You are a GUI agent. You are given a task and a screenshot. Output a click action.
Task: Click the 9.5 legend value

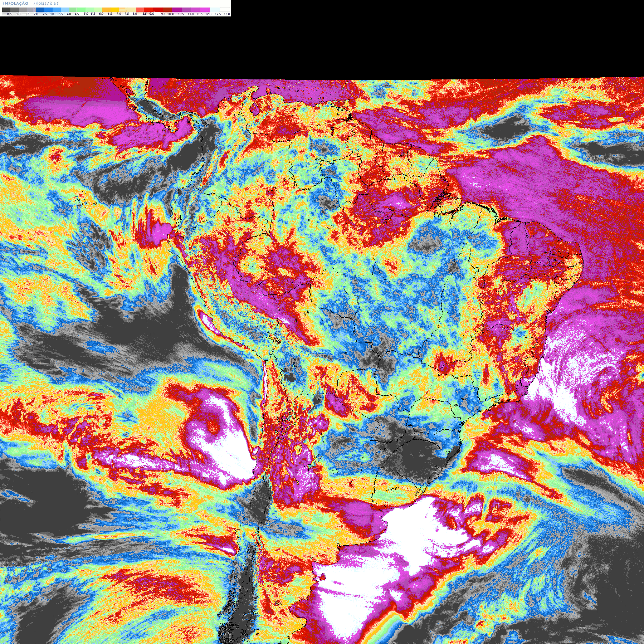pyautogui.click(x=163, y=14)
